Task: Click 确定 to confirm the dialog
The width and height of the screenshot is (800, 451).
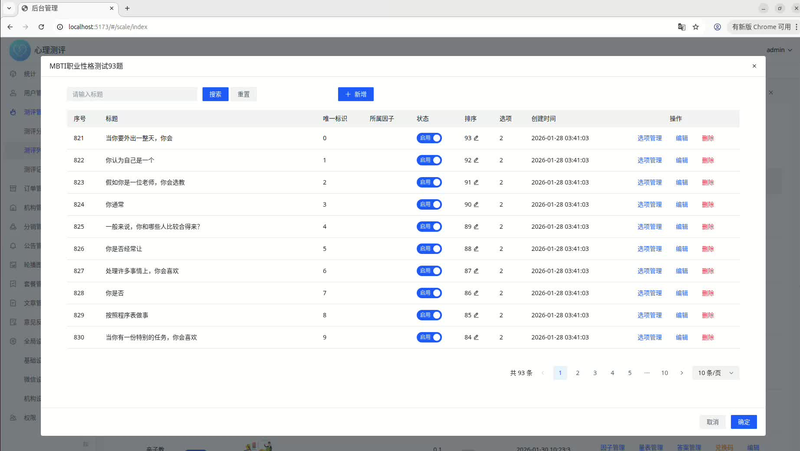Action: pyautogui.click(x=743, y=422)
